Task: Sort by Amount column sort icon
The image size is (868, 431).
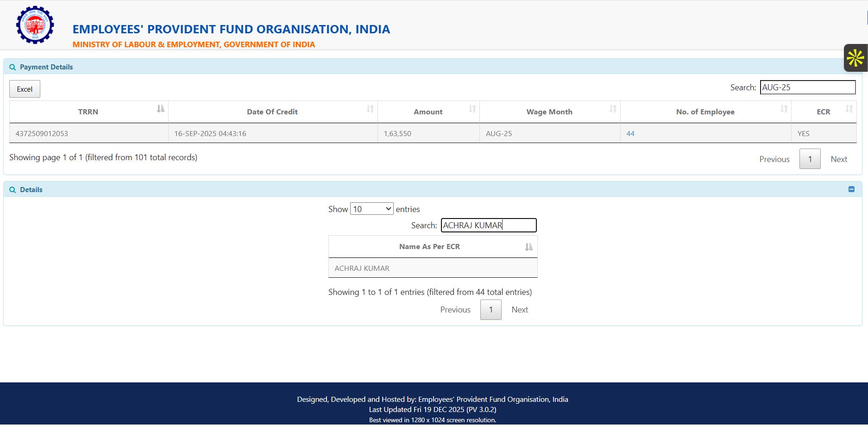Action: (x=472, y=109)
